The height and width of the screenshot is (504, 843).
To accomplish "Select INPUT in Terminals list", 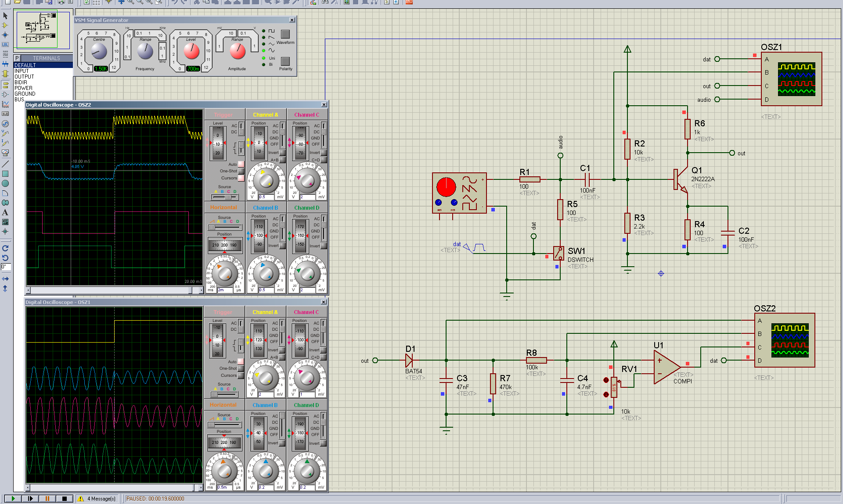I will (x=43, y=71).
